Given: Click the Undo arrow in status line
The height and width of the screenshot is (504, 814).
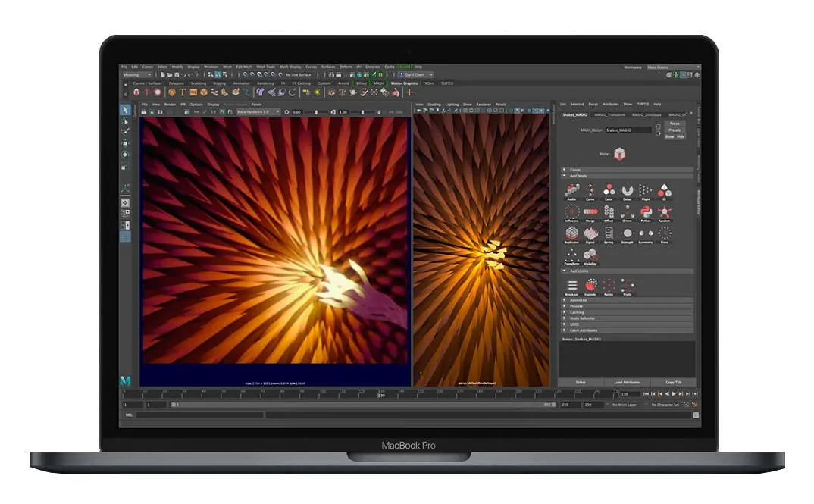Looking at the screenshot, I should pos(183,75).
